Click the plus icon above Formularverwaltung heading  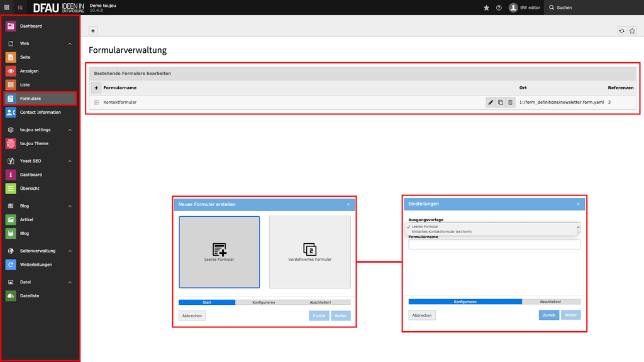click(93, 31)
